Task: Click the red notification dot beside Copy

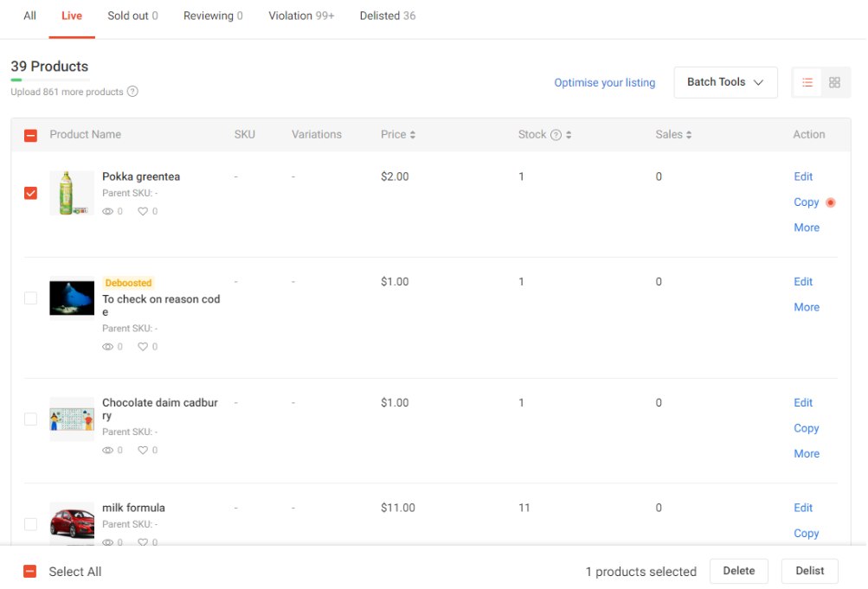Action: (829, 202)
